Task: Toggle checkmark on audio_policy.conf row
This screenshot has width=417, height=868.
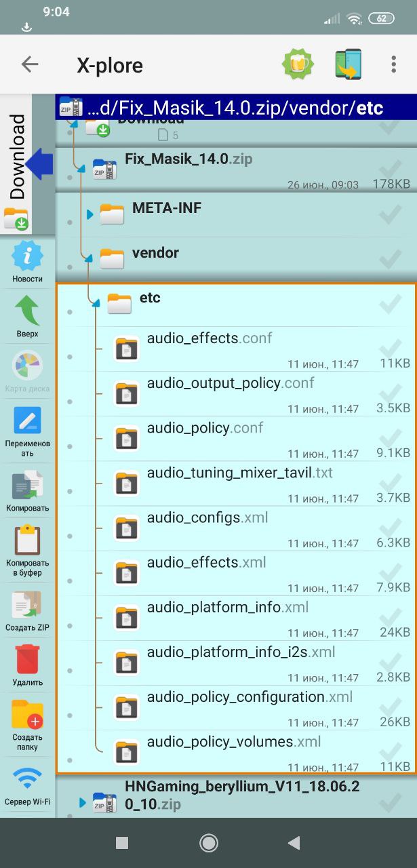Action: point(390,438)
